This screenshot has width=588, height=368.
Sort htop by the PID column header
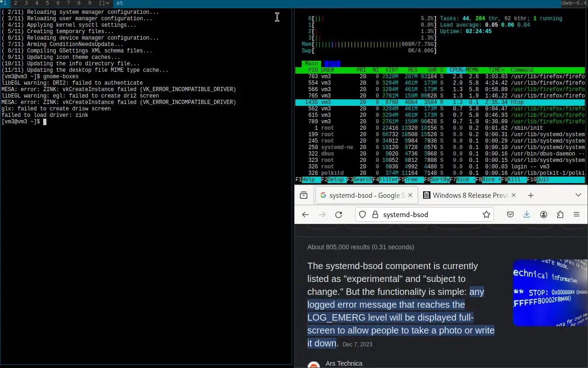pos(313,70)
